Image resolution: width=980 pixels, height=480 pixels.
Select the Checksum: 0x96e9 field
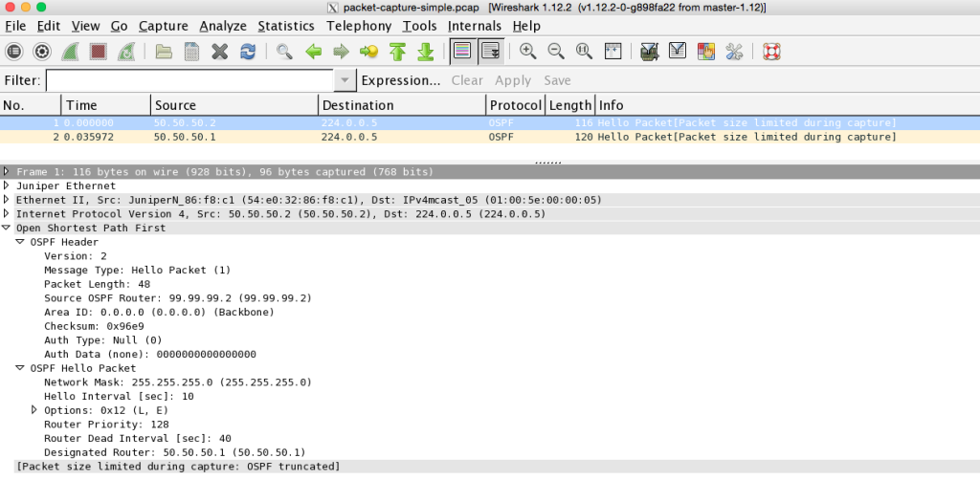[x=95, y=326]
